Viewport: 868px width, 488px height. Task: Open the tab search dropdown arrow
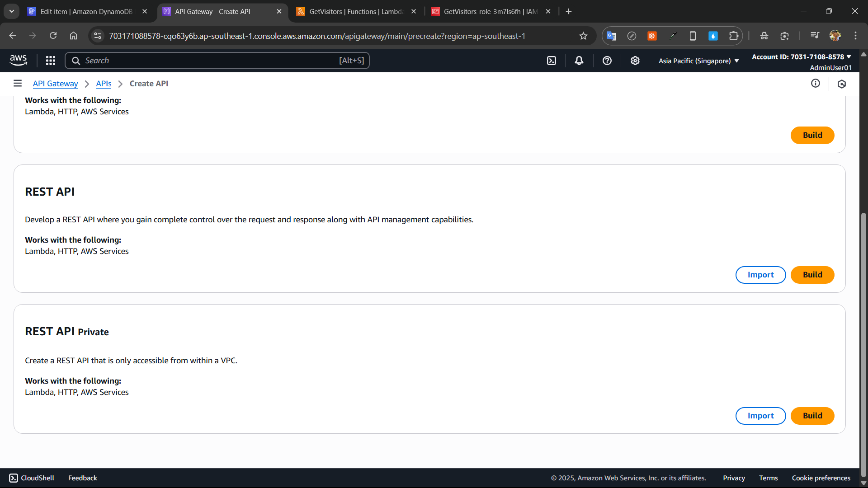coord(12,11)
